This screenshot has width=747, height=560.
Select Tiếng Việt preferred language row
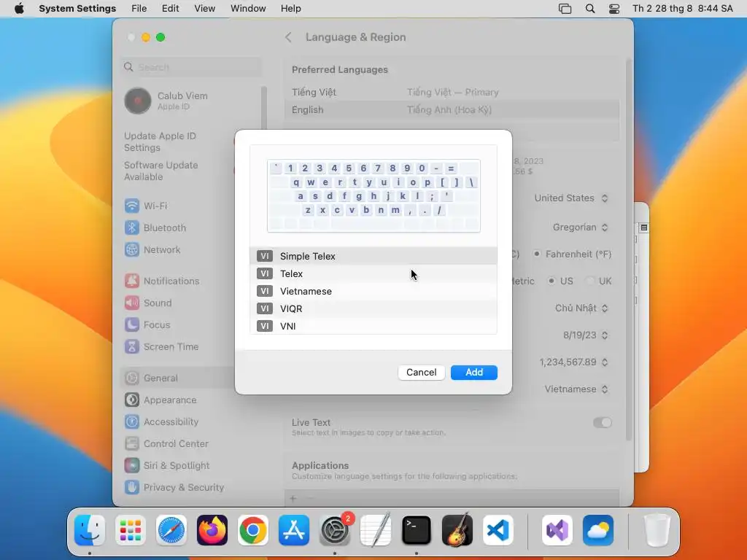coord(452,92)
